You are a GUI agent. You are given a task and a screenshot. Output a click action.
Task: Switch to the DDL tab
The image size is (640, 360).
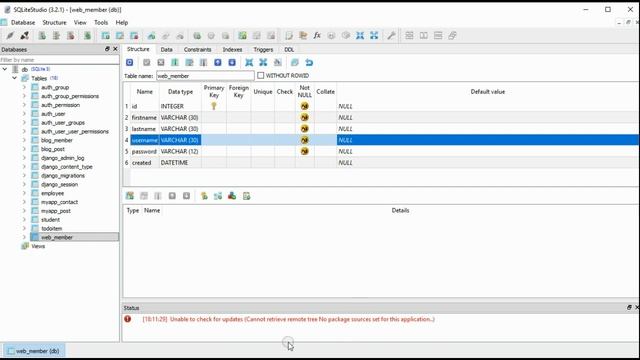coord(289,49)
